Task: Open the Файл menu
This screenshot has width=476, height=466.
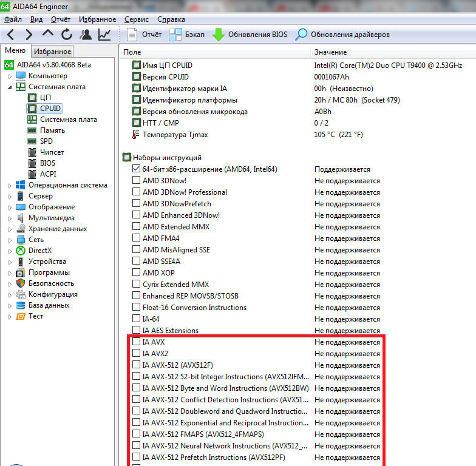Action: coord(13,19)
